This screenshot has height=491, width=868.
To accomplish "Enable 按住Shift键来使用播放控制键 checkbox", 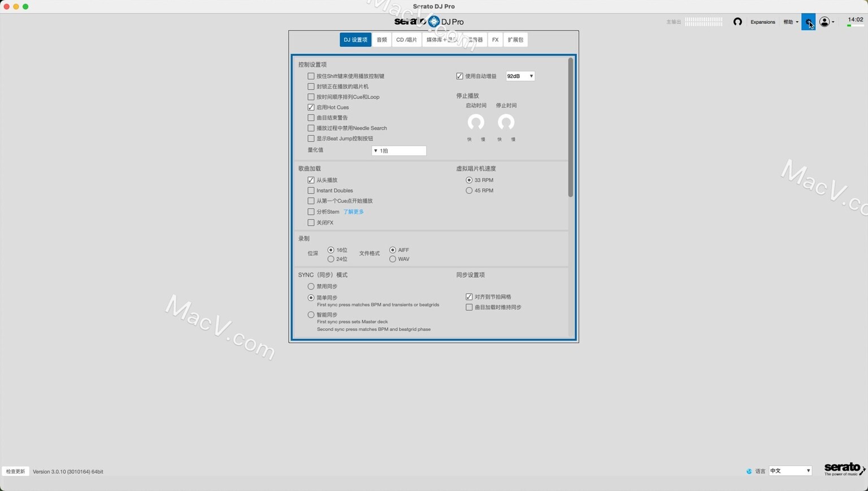I will point(311,76).
